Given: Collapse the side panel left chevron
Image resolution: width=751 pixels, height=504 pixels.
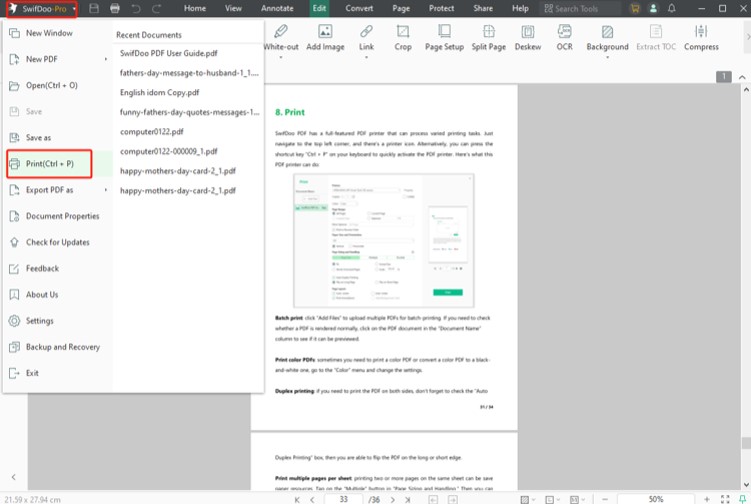Looking at the screenshot, I should click(x=13, y=477).
